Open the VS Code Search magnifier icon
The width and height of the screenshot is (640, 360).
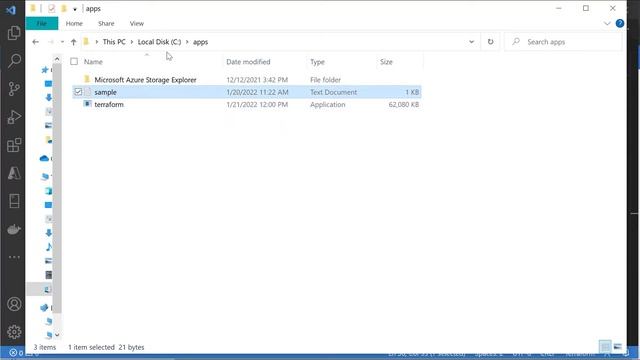click(x=14, y=60)
